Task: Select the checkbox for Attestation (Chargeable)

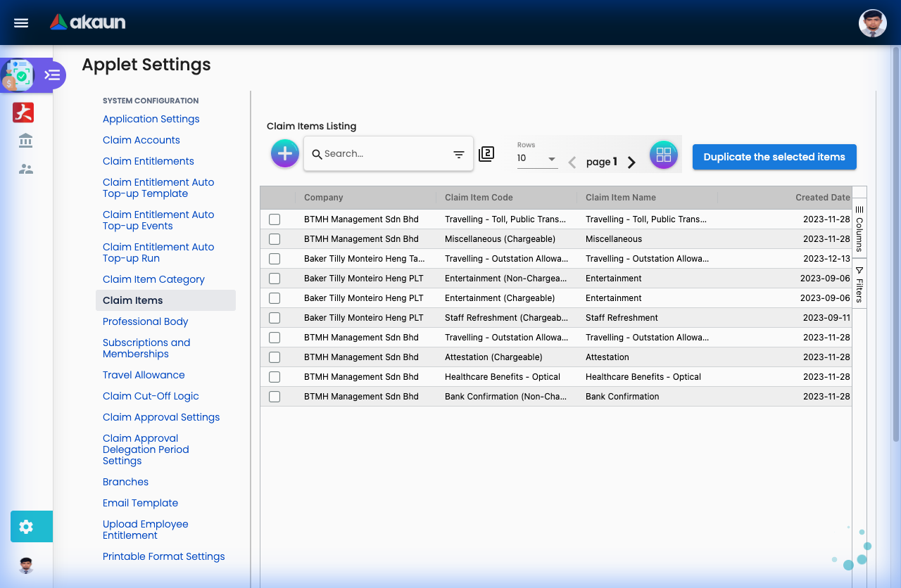Action: pyautogui.click(x=274, y=357)
